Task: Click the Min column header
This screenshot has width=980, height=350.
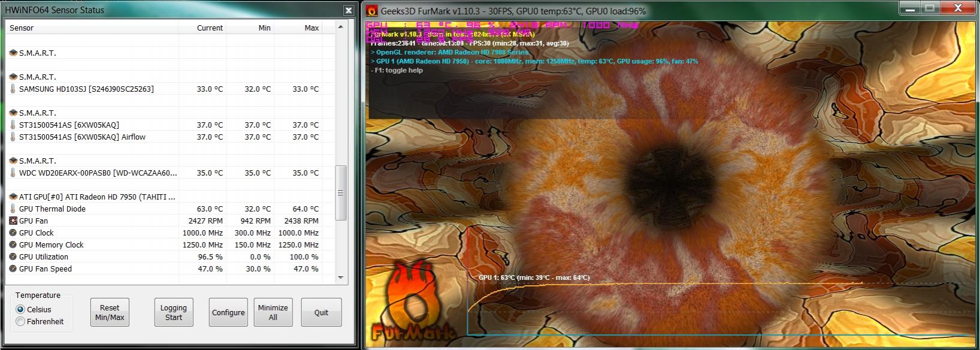Action: 250,28
